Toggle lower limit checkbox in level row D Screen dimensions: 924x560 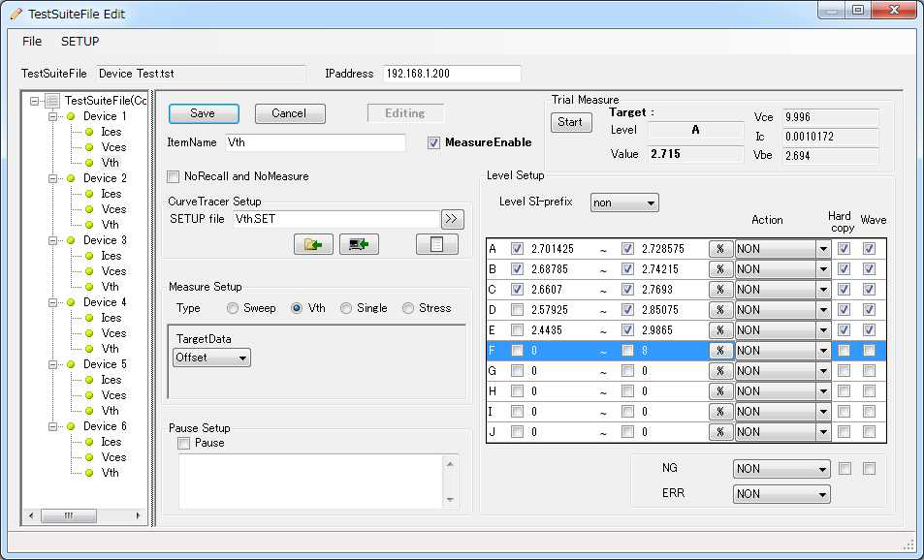point(517,310)
